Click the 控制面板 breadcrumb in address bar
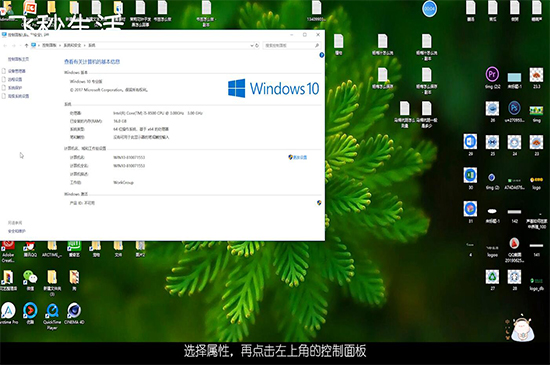This screenshot has width=550, height=365. coord(49,45)
